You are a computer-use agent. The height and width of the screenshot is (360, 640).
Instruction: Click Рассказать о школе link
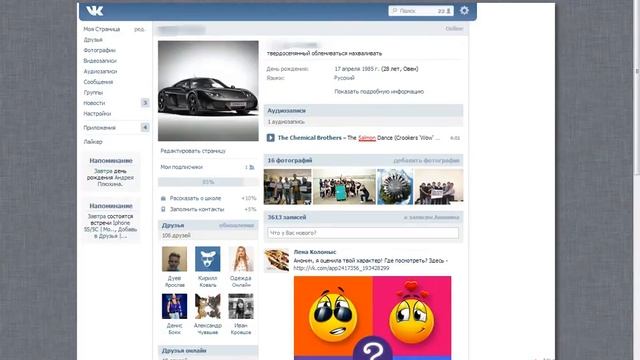(x=196, y=198)
